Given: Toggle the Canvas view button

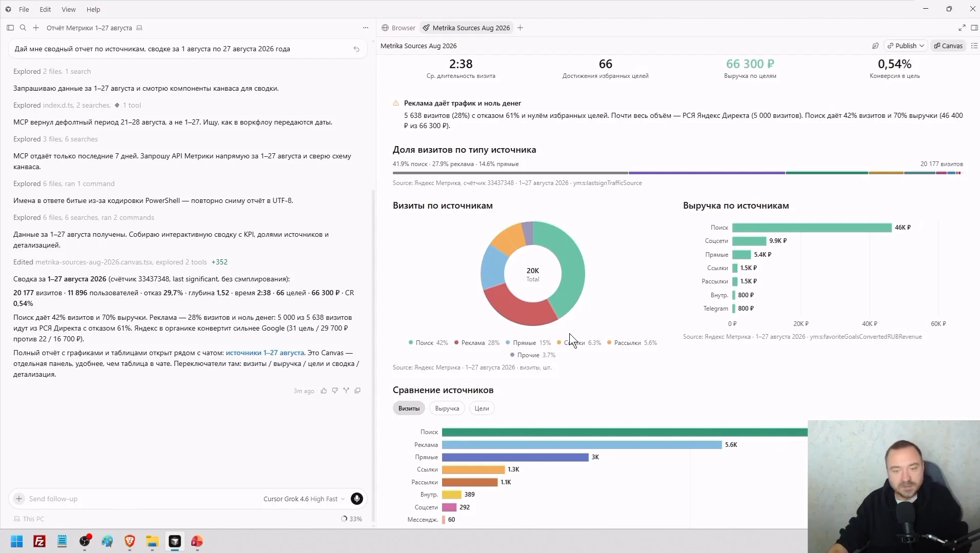Looking at the screenshot, I should [x=948, y=46].
